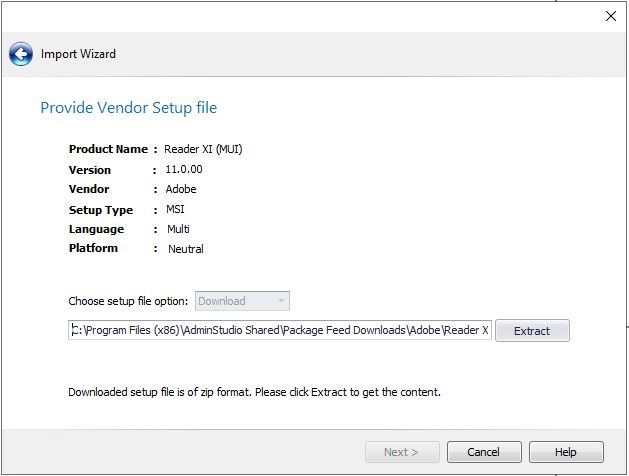The height and width of the screenshot is (476, 629).
Task: Click the Neutral platform value
Action: pyautogui.click(x=185, y=249)
